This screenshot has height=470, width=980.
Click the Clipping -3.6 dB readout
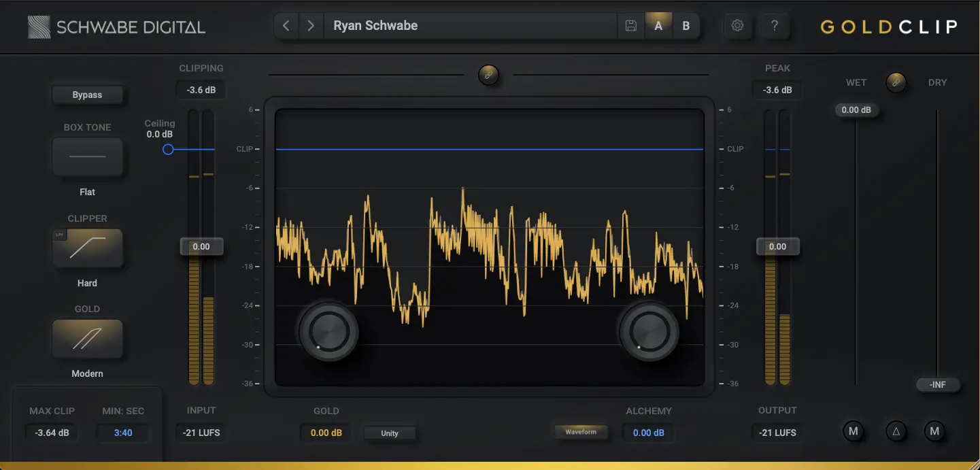click(201, 90)
